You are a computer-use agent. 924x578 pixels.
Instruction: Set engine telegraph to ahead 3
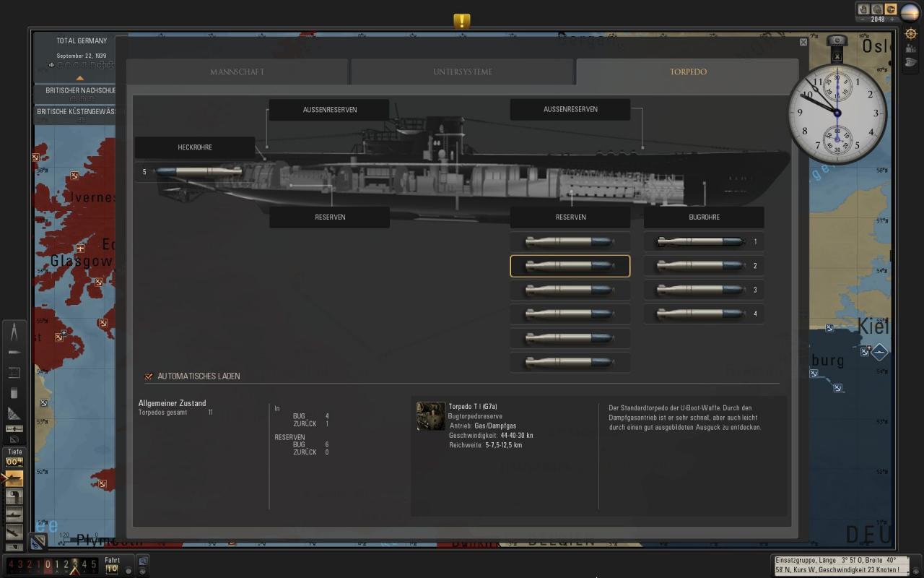point(74,564)
